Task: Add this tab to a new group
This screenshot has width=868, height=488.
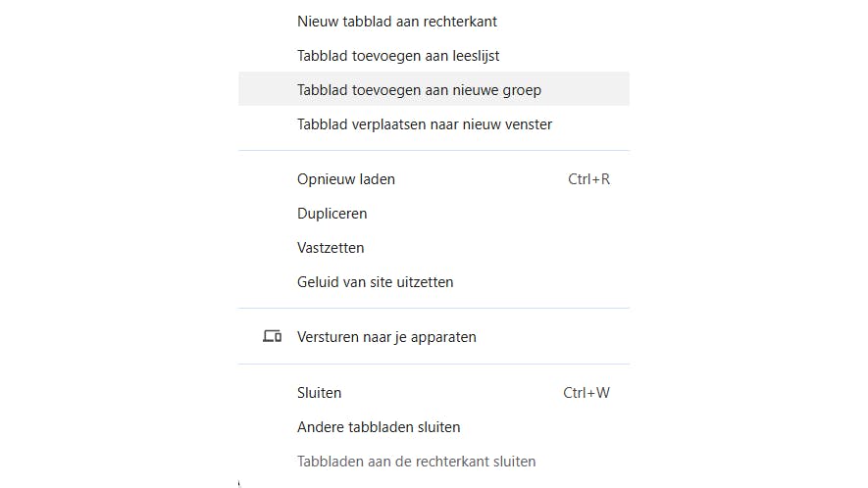Action: coord(419,89)
